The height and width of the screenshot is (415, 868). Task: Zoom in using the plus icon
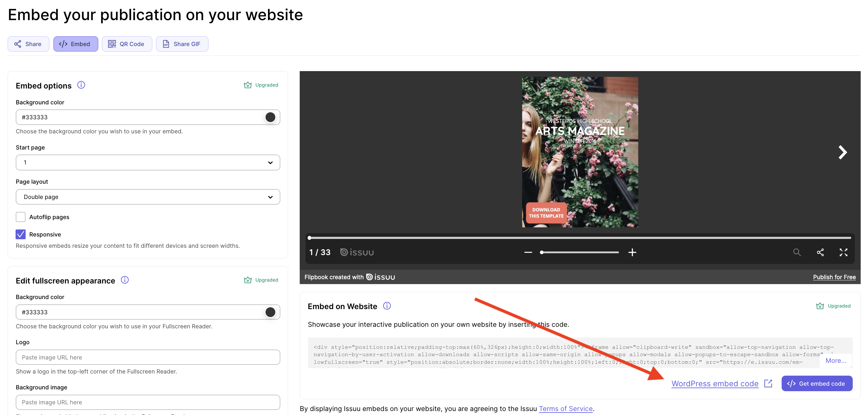632,252
